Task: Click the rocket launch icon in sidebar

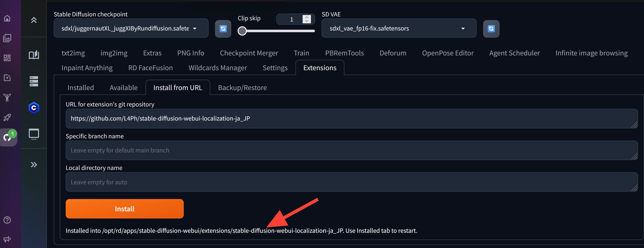Action: pyautogui.click(x=7, y=118)
